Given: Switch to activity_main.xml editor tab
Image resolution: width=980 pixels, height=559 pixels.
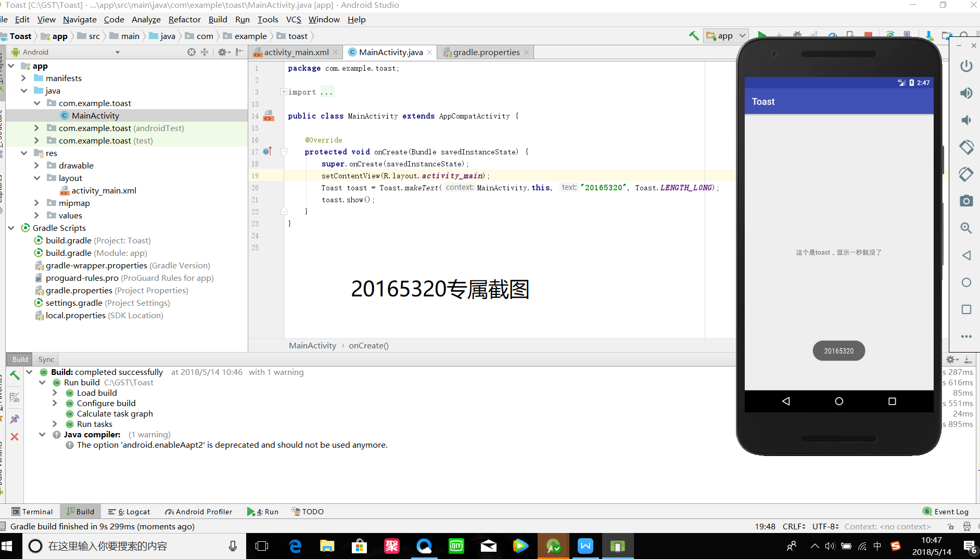Looking at the screenshot, I should coord(296,52).
